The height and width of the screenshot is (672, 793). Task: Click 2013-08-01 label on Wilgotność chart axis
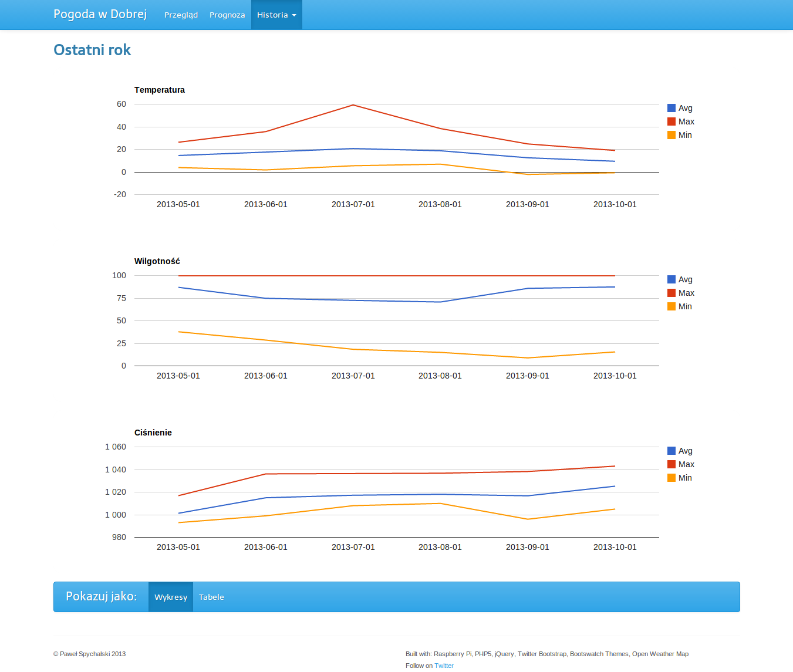tap(440, 376)
